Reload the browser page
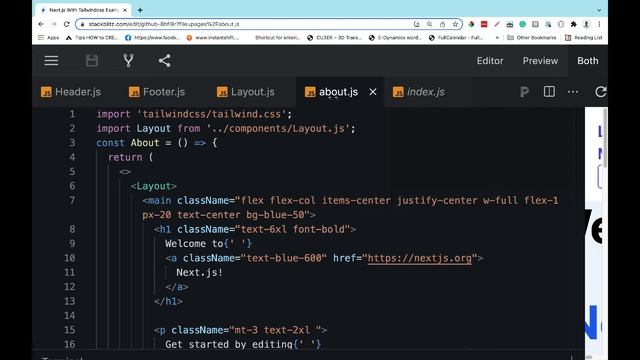The image size is (640, 360). (67, 24)
